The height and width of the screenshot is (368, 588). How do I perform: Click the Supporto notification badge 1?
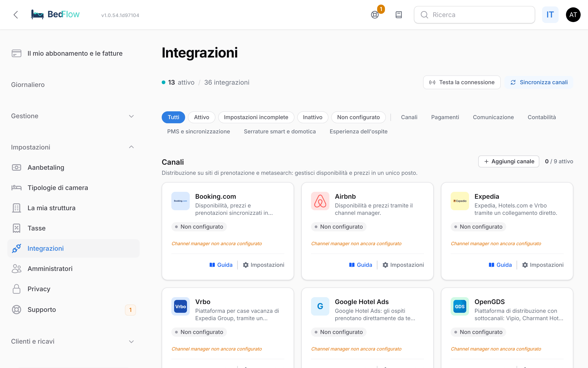(x=130, y=310)
